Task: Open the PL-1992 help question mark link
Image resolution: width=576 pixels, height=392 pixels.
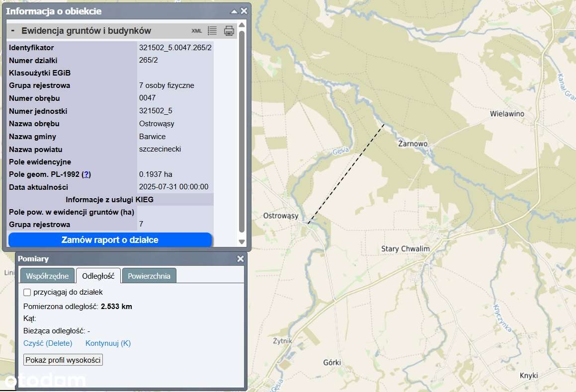Action: point(86,174)
